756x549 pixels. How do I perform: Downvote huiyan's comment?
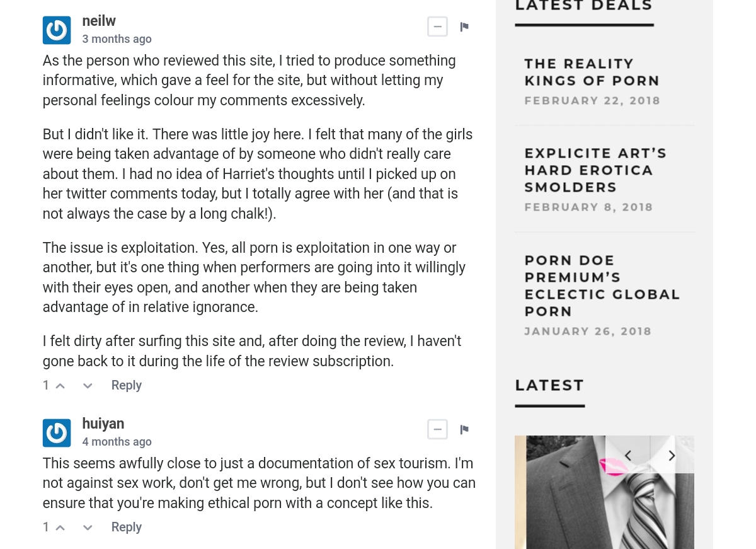click(88, 528)
